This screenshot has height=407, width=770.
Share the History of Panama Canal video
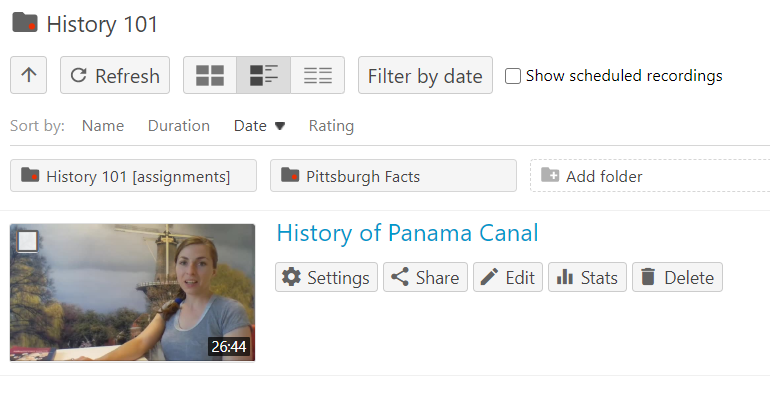(425, 277)
